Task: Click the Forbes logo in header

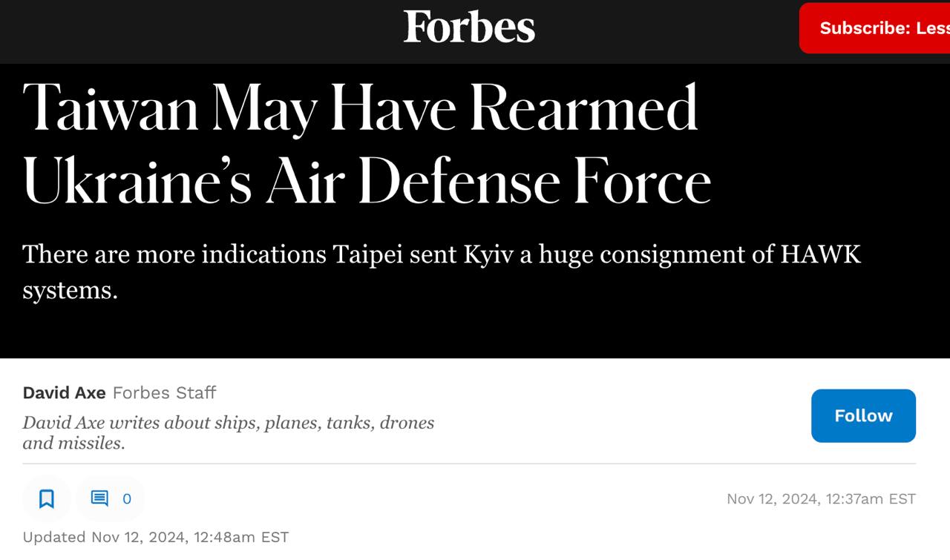Action: [x=469, y=27]
